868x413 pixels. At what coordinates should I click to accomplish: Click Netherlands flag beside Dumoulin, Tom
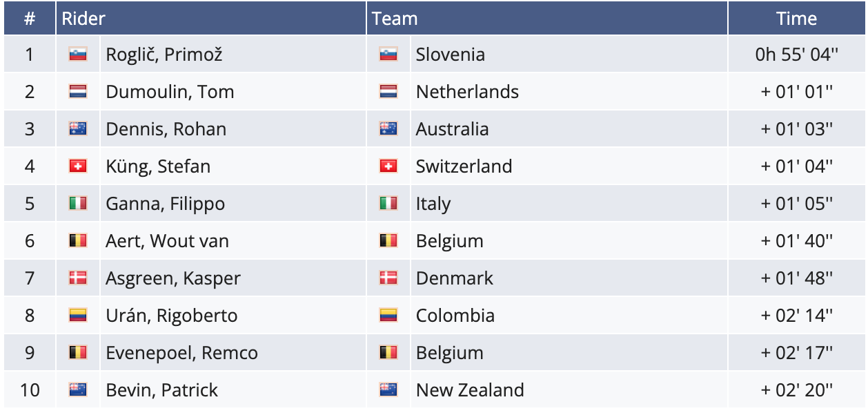tap(78, 92)
